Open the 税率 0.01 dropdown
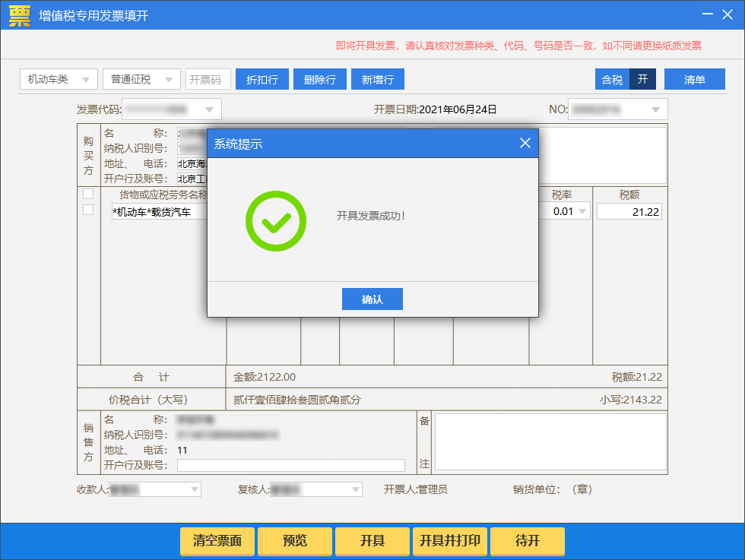The width and height of the screenshot is (745, 560). (x=582, y=211)
